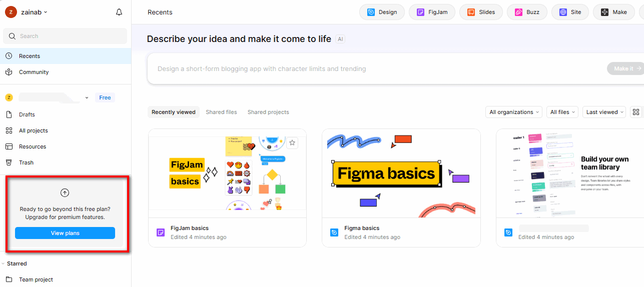Screen dimensions: 644x287
Task: Click the Make it button
Action: tap(625, 68)
